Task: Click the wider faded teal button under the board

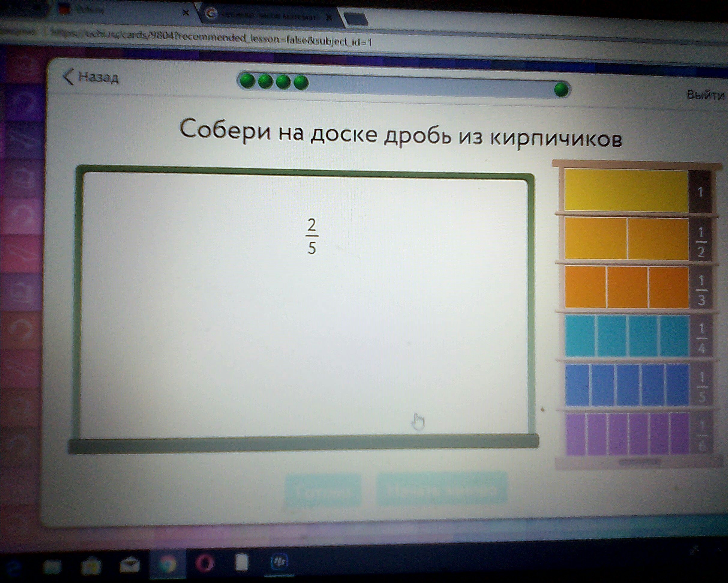Action: [x=442, y=489]
